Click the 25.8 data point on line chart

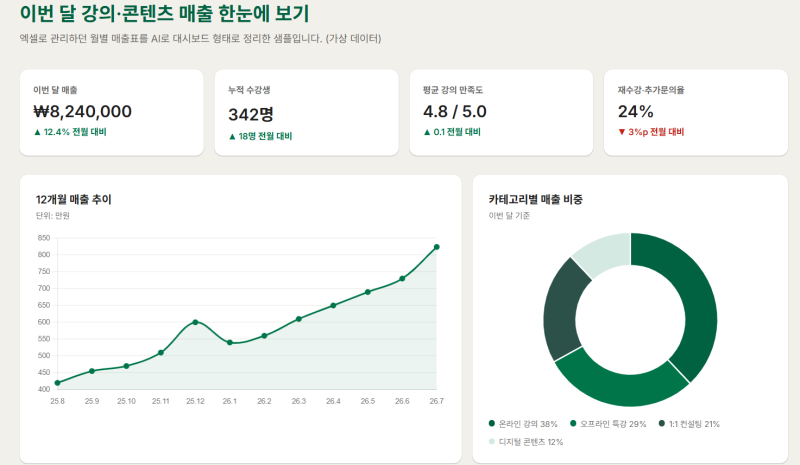58,383
